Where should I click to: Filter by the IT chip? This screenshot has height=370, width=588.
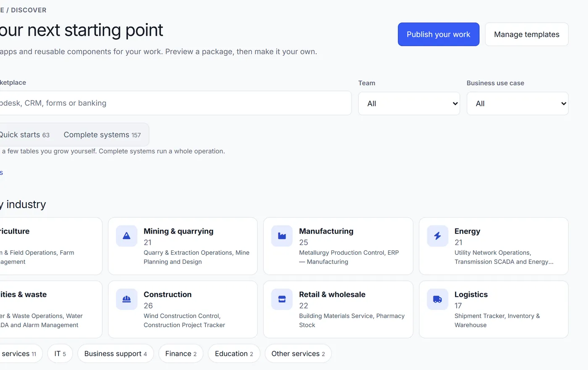tap(60, 354)
